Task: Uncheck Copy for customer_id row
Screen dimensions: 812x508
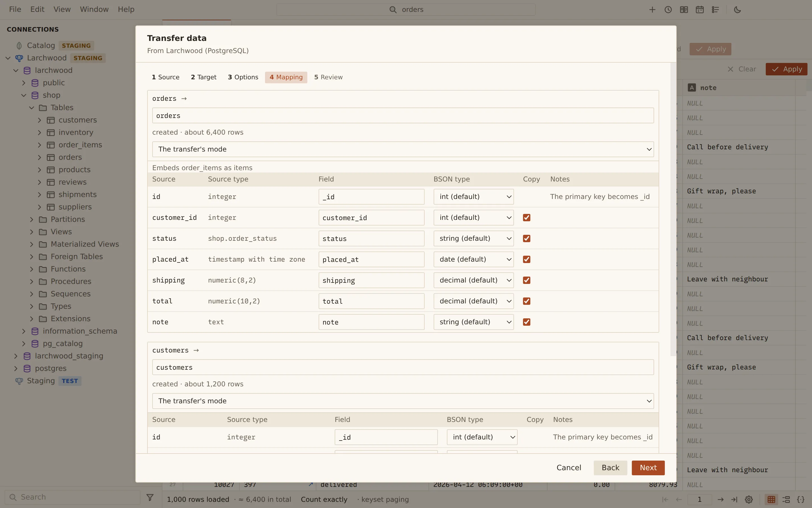Action: (526, 218)
